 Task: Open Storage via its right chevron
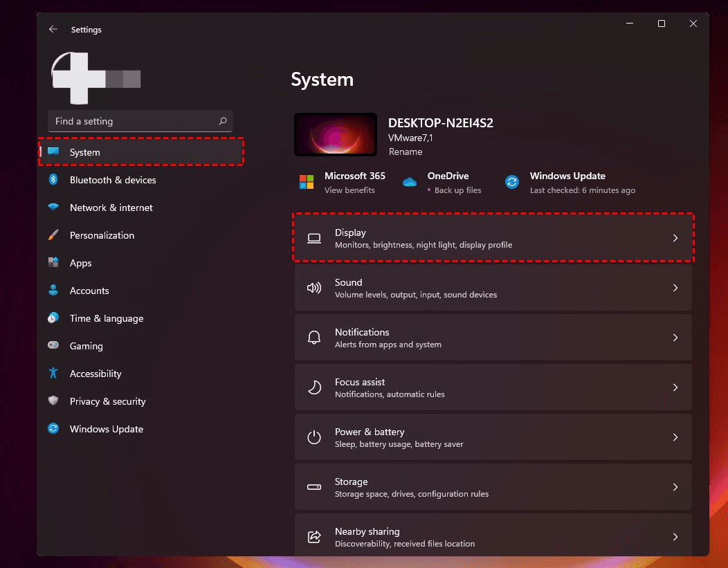(675, 487)
